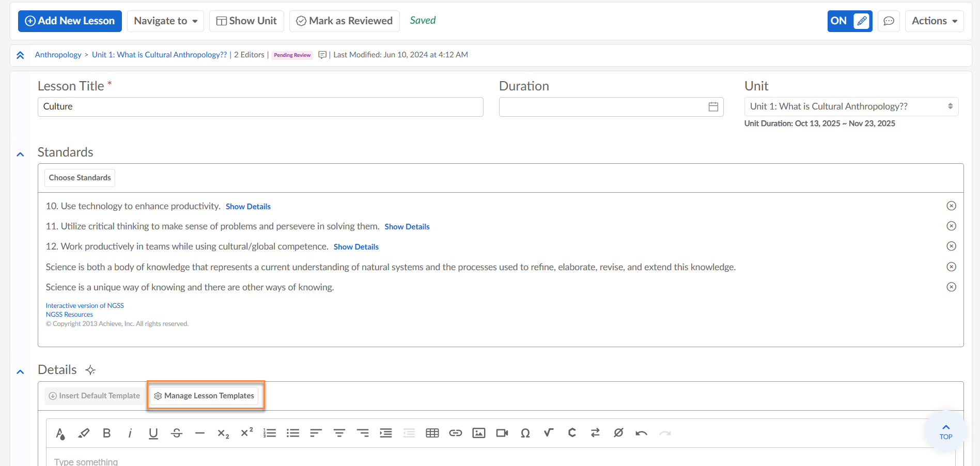Click the Underline formatting icon
980x466 pixels.
pyautogui.click(x=153, y=433)
